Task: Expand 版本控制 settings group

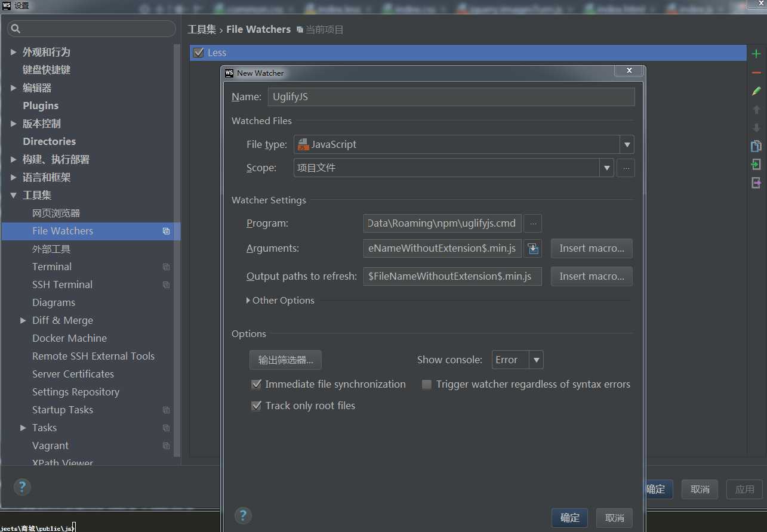Action: click(x=14, y=124)
